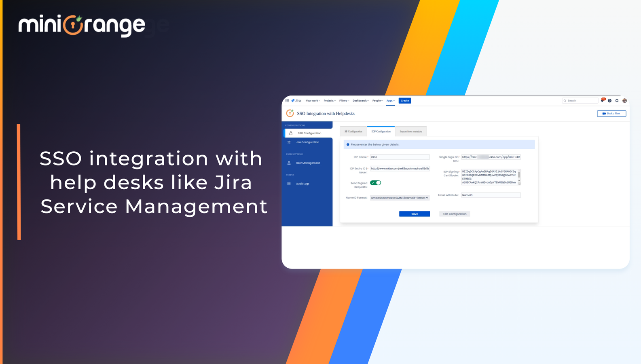Click the Email Attribute field
The height and width of the screenshot is (364, 641).
coord(491,195)
